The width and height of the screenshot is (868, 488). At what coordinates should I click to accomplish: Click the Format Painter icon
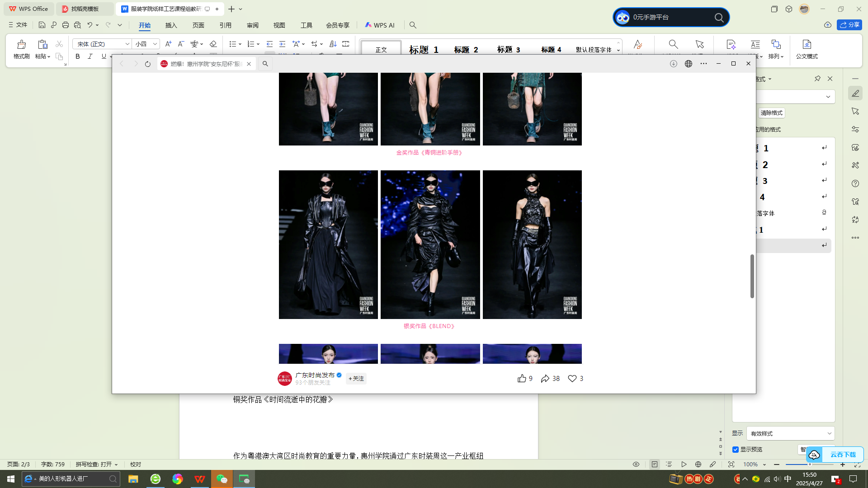pyautogui.click(x=21, y=45)
